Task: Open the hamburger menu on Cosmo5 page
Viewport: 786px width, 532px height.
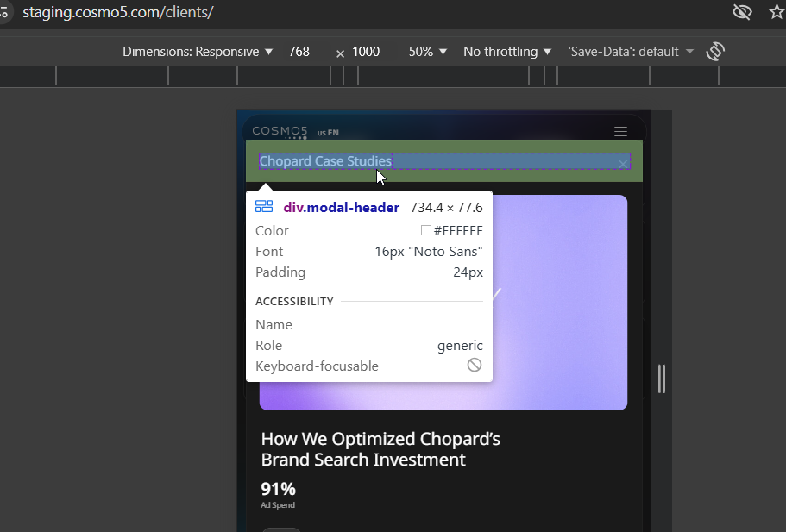Action: tap(620, 131)
